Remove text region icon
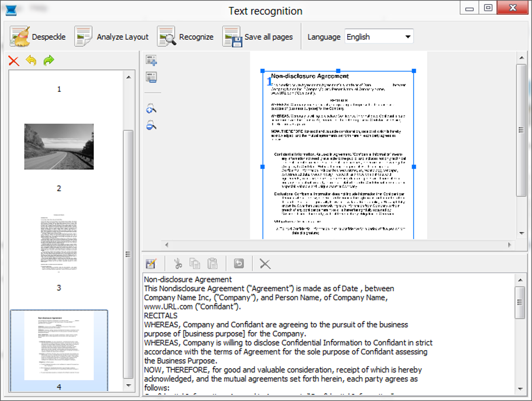532x401 pixels. (x=152, y=78)
